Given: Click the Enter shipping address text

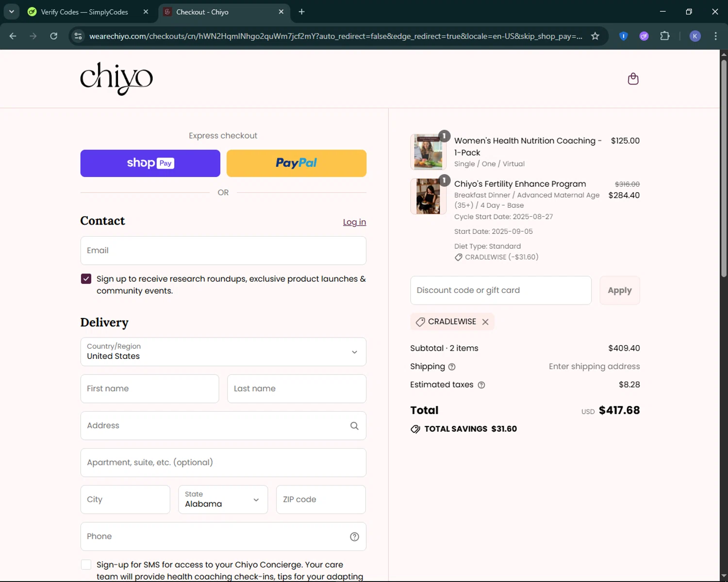Looking at the screenshot, I should pyautogui.click(x=594, y=367).
